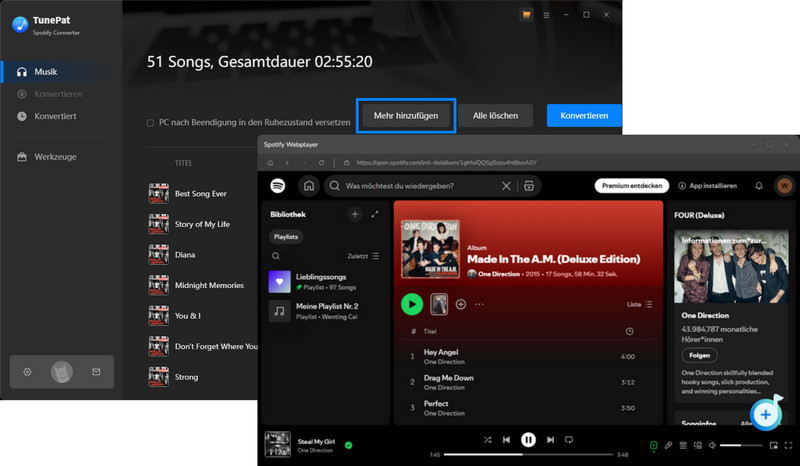Open One Direction artist link under album title
Viewport: 800px width, 466px height.
click(x=498, y=274)
